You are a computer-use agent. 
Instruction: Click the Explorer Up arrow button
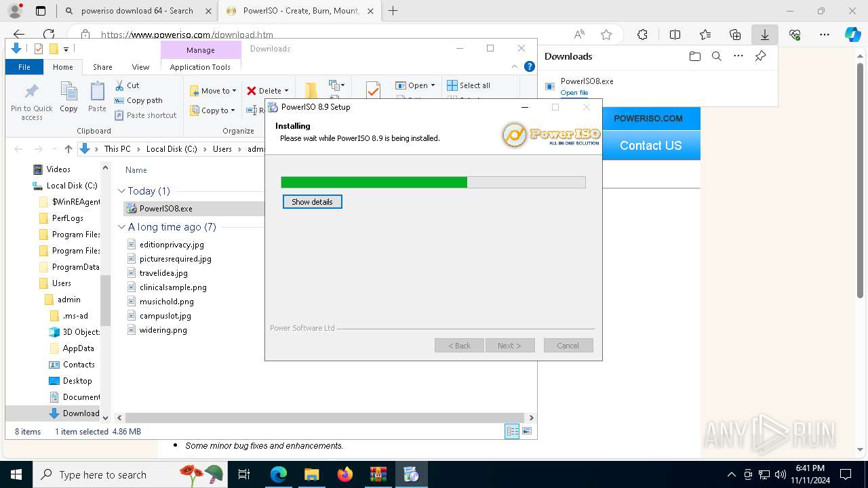(68, 149)
